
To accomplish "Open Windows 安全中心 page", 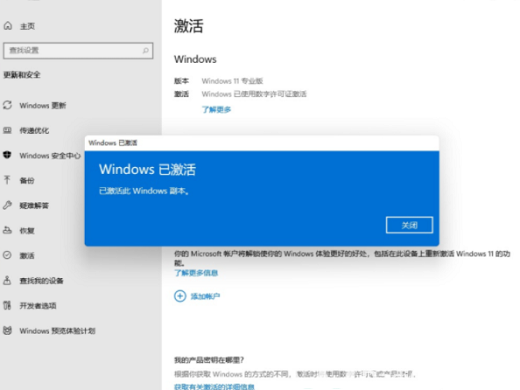I will click(x=50, y=156).
